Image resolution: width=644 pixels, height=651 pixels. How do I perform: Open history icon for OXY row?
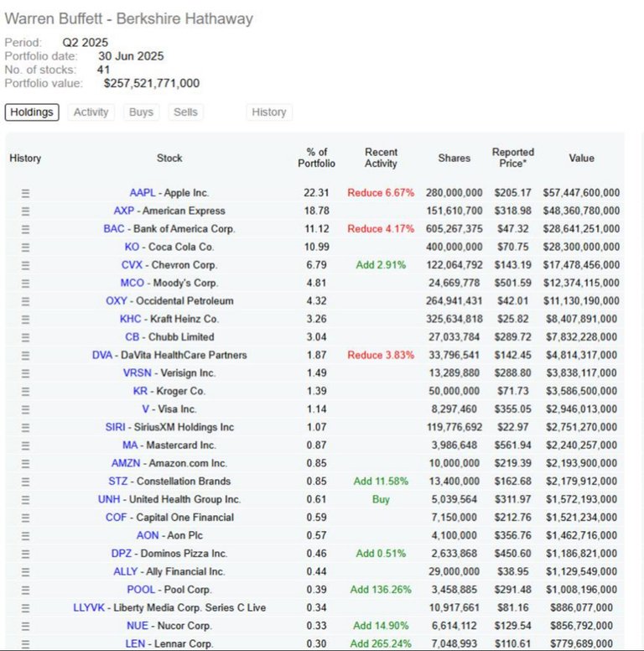click(25, 301)
